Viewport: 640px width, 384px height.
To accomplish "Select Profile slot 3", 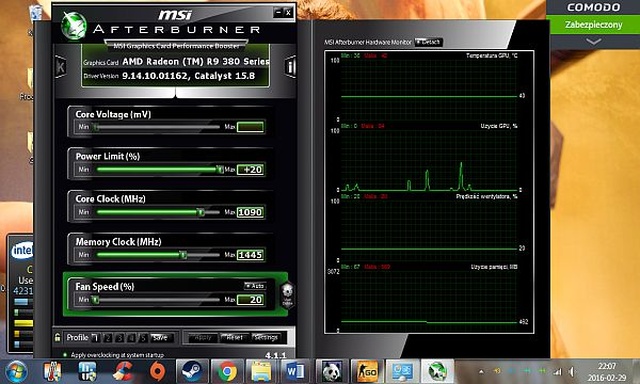I will (120, 338).
